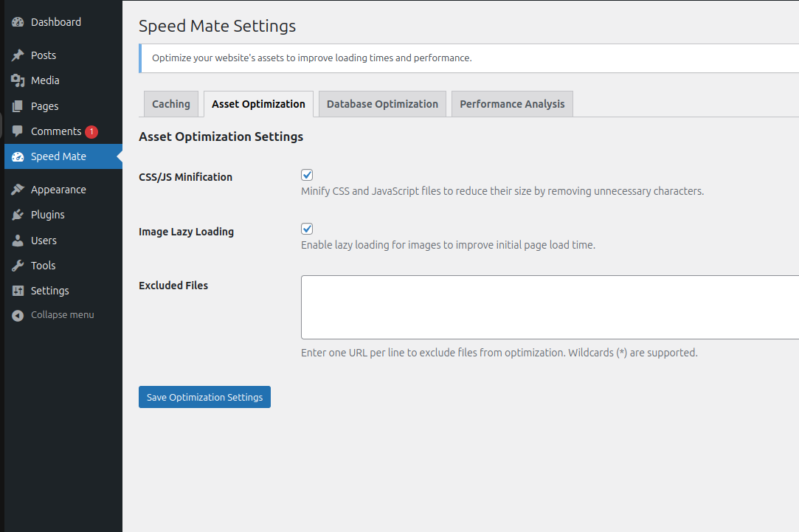Viewport: 799px width, 532px height.
Task: Open the Database Optimization tab
Action: [382, 104]
